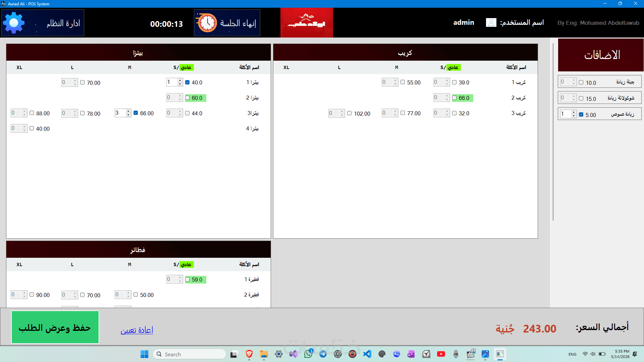Increase pizza 3 medium quantity spinner up
Screen dimensions: 644x362
click(128, 111)
